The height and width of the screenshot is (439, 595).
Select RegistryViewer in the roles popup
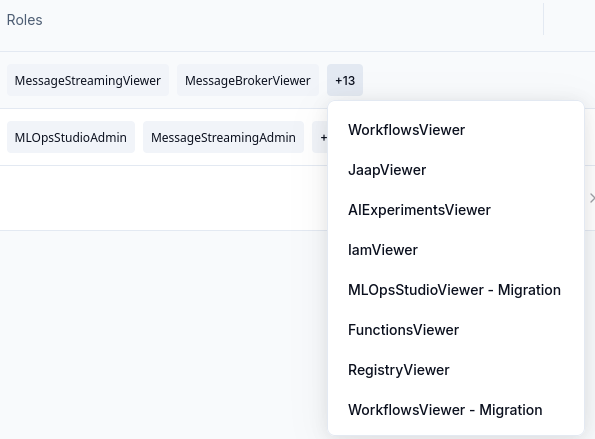(x=398, y=370)
